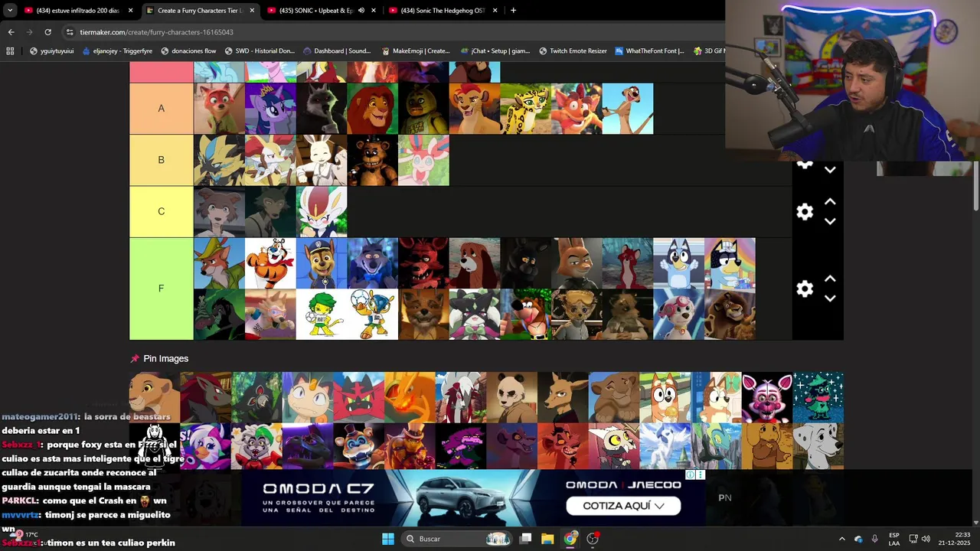
Task: Click 'COTIZA AQUÍ' on the Omoda ad
Action: click(x=623, y=506)
